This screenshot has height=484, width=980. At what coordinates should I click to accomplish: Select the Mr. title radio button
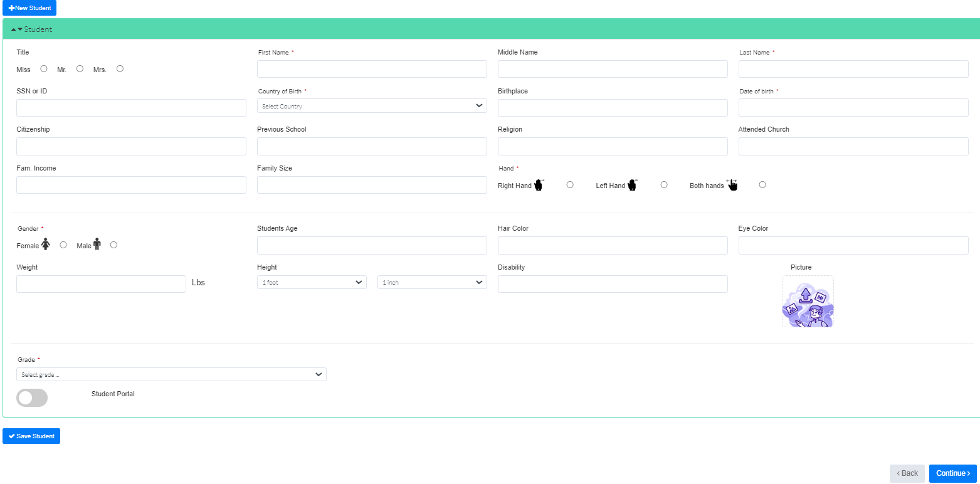pyautogui.click(x=80, y=69)
